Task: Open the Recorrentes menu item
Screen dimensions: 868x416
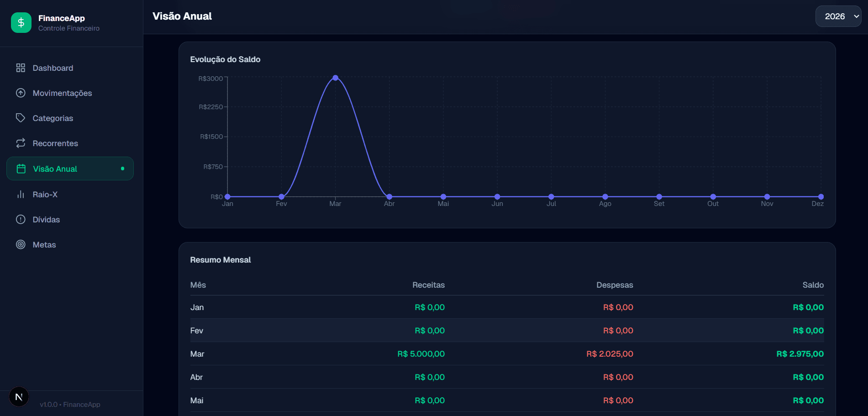Action: tap(55, 143)
